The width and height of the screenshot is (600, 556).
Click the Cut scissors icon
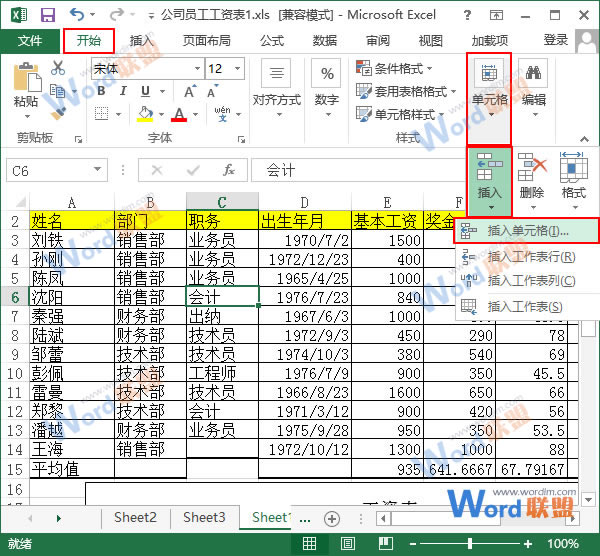(58, 68)
